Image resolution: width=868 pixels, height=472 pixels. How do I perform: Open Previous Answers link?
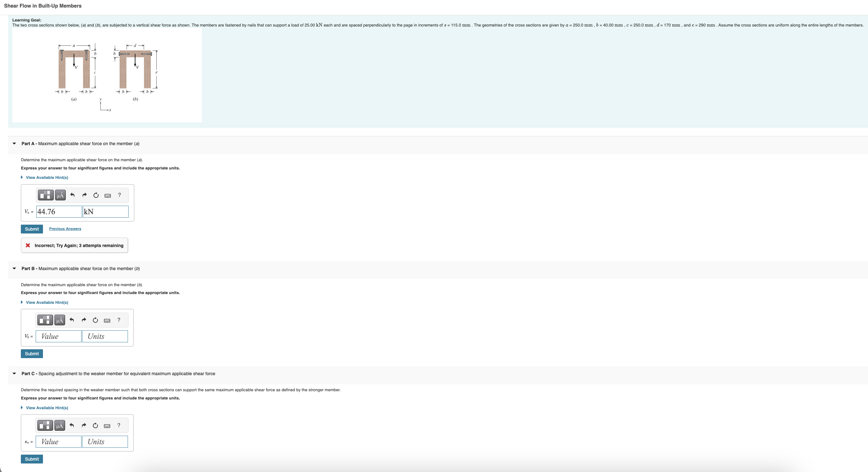pyautogui.click(x=65, y=229)
